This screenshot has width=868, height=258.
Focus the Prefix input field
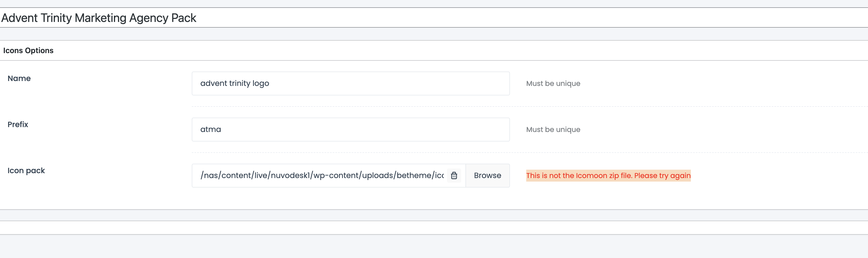point(350,130)
